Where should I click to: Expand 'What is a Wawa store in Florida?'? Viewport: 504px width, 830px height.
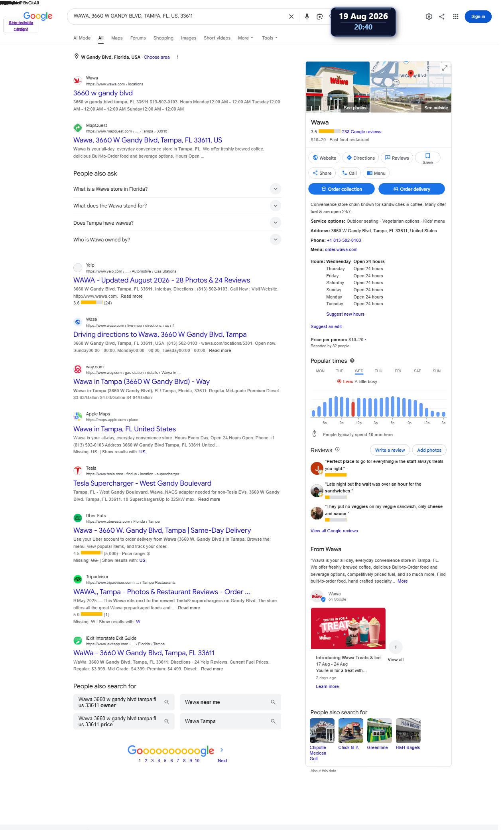coord(177,189)
